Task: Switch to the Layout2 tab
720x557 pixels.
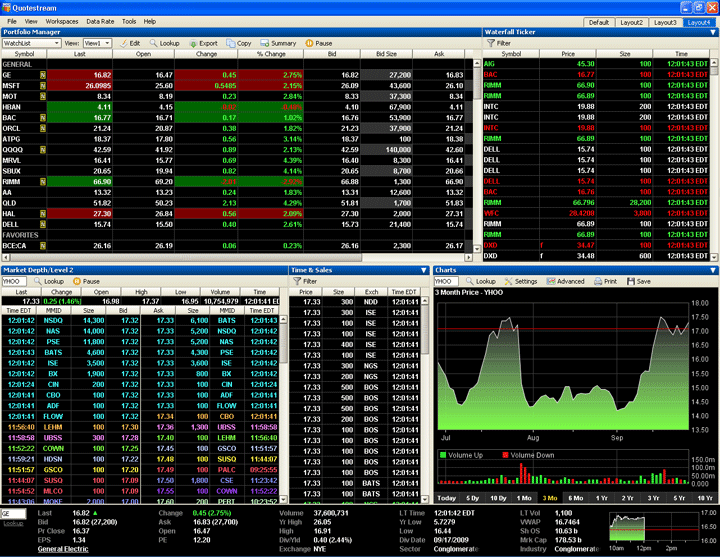Action: (x=631, y=21)
